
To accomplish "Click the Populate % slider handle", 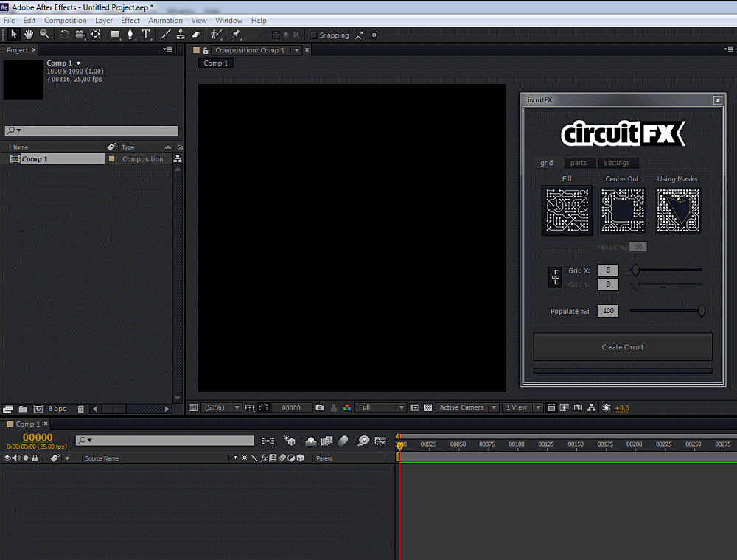I will (700, 310).
